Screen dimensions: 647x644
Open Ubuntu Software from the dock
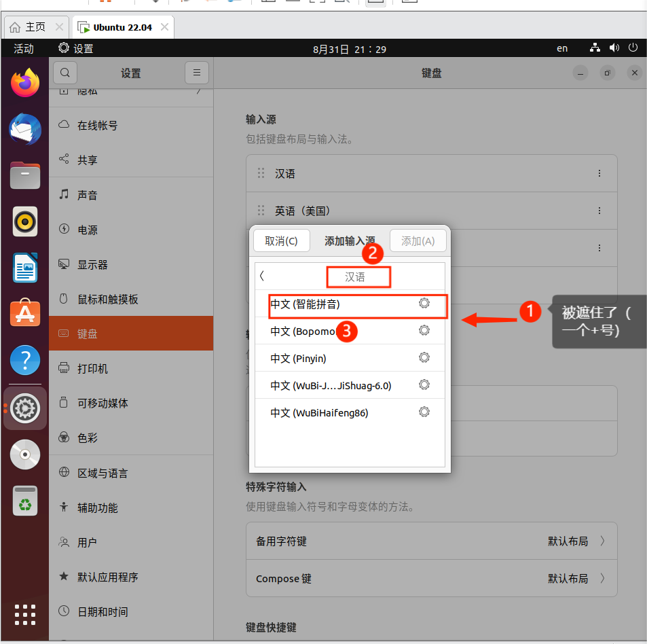coord(24,313)
